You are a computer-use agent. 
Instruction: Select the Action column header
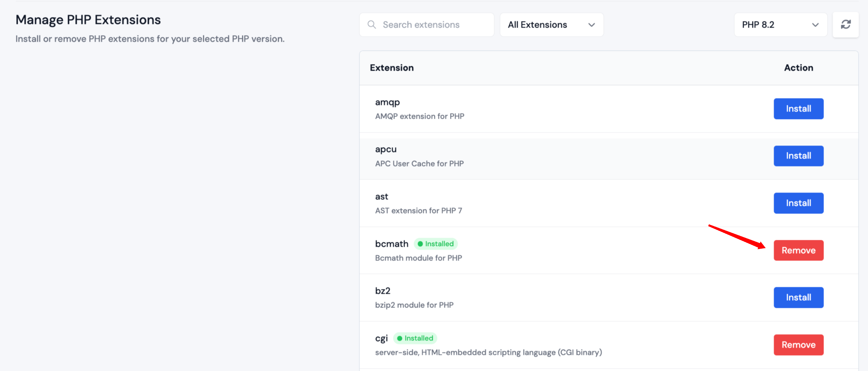coord(799,68)
